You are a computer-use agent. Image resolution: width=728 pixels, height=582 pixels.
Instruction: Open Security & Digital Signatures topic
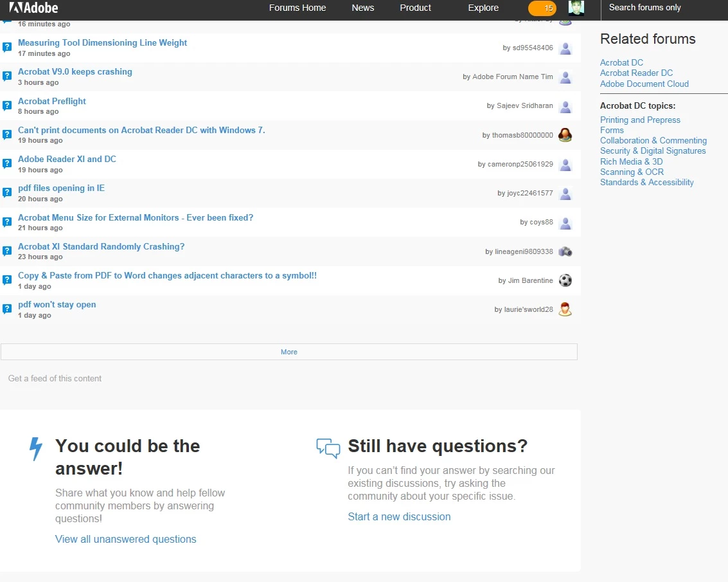[x=652, y=150]
